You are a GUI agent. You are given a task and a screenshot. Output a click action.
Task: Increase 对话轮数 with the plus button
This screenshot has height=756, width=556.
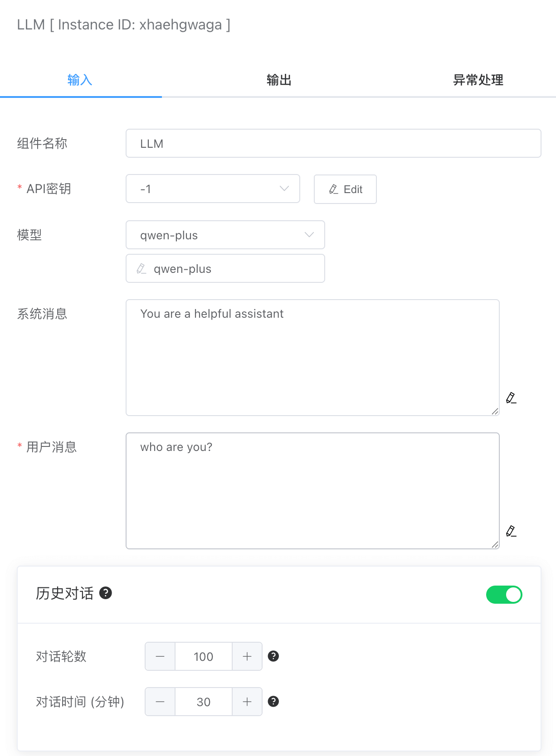[x=247, y=656]
